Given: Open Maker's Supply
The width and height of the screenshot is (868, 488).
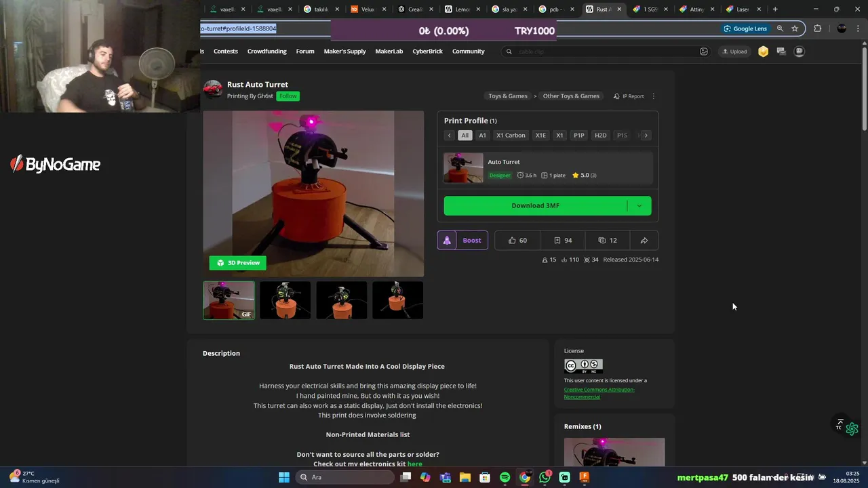Looking at the screenshot, I should (x=344, y=52).
